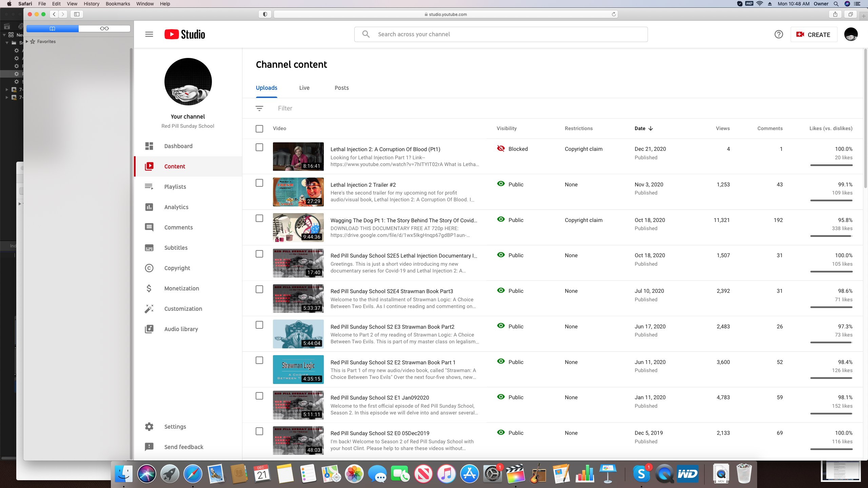
Task: Sort videos by the Date column arrow
Action: tap(650, 128)
